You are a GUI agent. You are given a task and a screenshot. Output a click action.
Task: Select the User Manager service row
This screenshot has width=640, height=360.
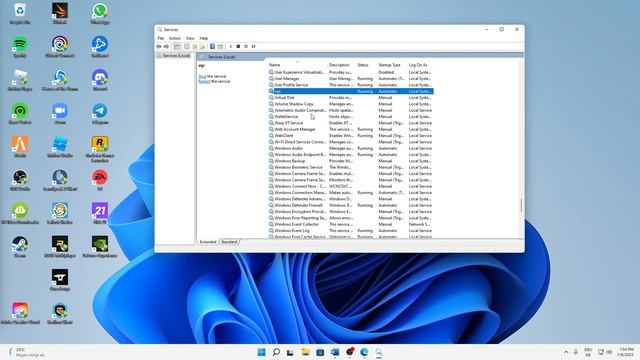point(351,78)
